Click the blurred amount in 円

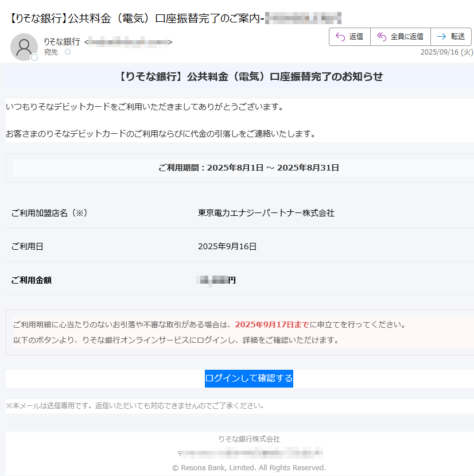click(x=216, y=280)
